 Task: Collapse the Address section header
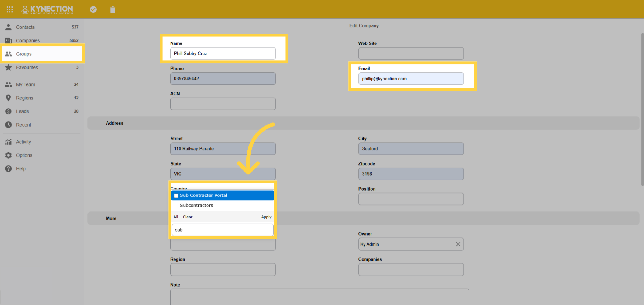click(x=364, y=123)
